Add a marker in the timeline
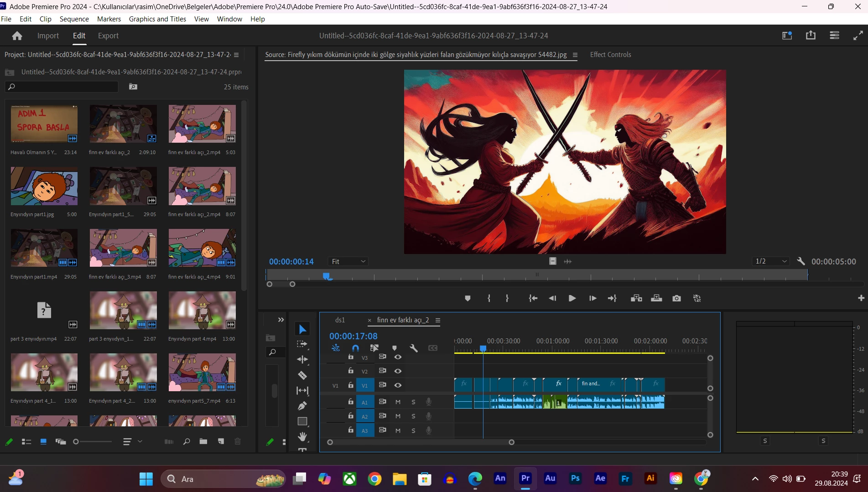Screen dimensions: 868x492 tap(395, 348)
